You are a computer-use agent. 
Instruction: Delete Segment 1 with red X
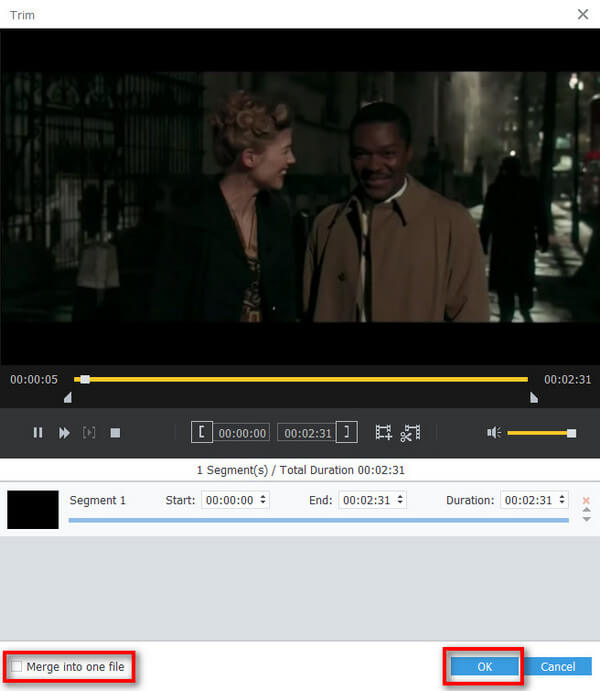tap(586, 500)
